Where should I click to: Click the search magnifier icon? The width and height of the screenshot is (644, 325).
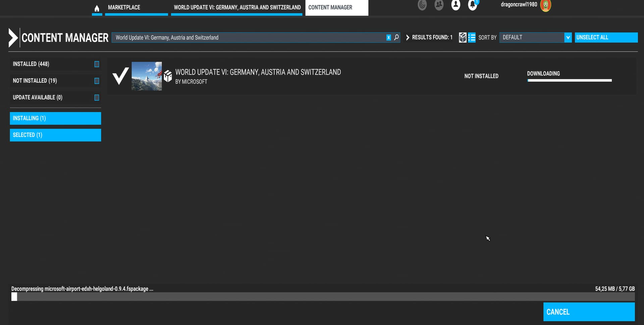[x=396, y=37]
